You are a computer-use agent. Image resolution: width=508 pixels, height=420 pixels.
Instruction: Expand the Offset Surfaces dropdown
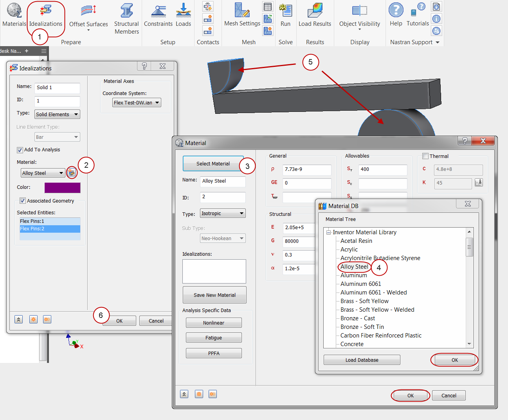pos(88,30)
